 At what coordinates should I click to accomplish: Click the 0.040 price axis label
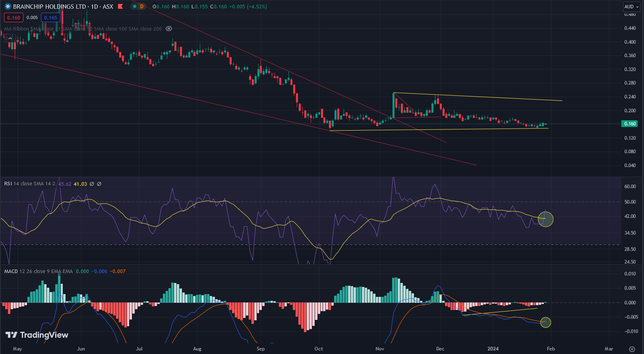point(630,165)
